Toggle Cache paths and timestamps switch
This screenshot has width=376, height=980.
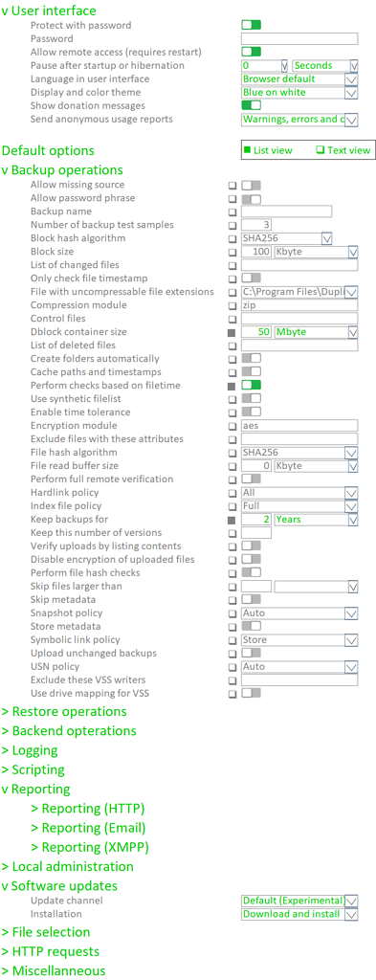tap(251, 372)
